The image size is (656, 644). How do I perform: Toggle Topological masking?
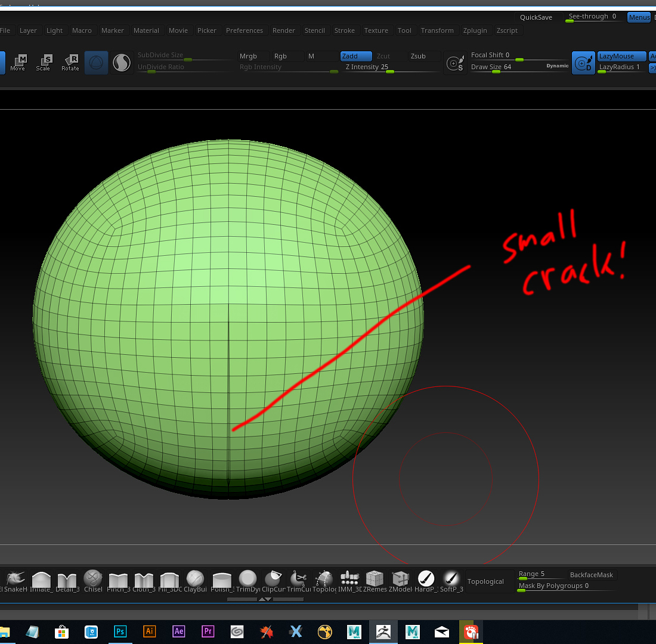[490, 581]
